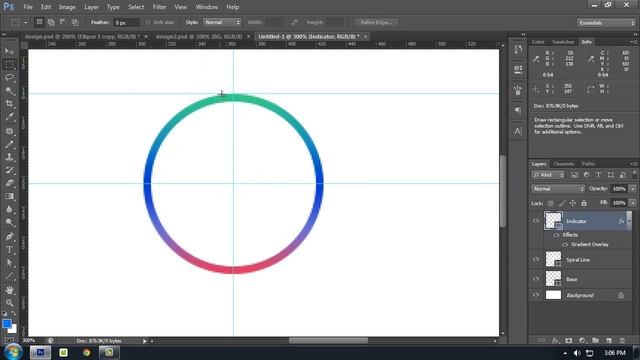Open the Filter menu

coord(159,7)
